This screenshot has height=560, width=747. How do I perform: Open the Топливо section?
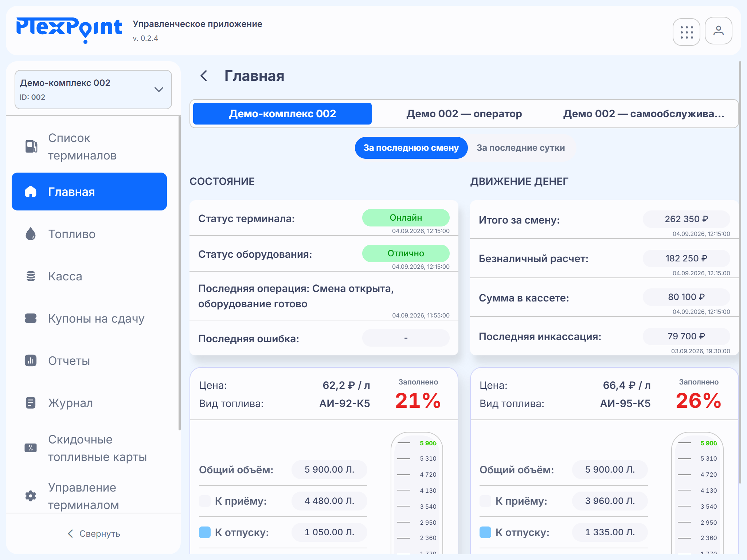tap(89, 234)
